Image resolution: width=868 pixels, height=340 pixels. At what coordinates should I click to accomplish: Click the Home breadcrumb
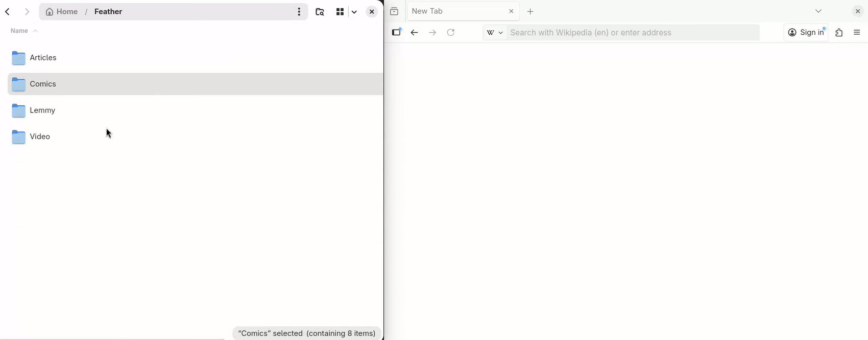point(62,12)
